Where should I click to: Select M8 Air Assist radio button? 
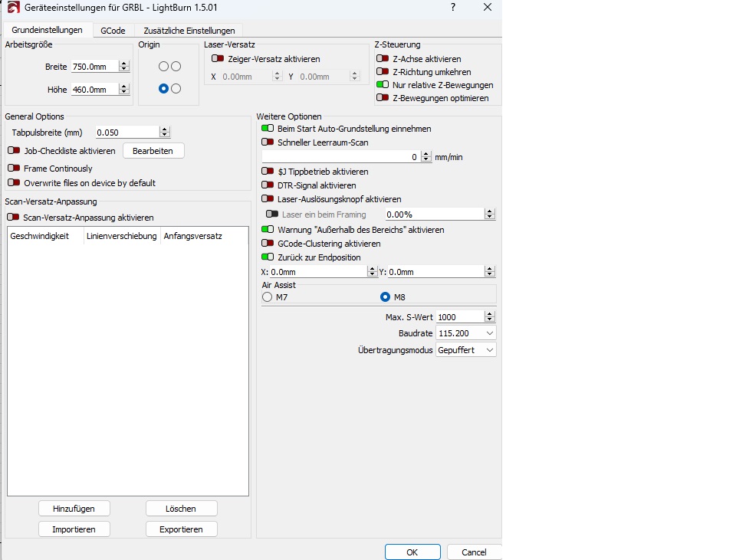[x=386, y=297]
